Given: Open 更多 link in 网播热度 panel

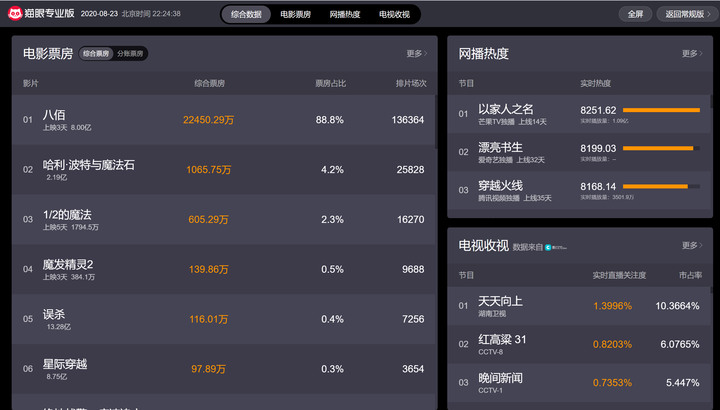Looking at the screenshot, I should 692,54.
